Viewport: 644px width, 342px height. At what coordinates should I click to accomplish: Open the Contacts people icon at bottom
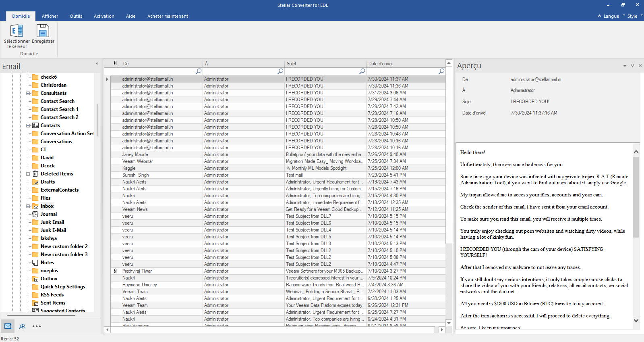22,326
